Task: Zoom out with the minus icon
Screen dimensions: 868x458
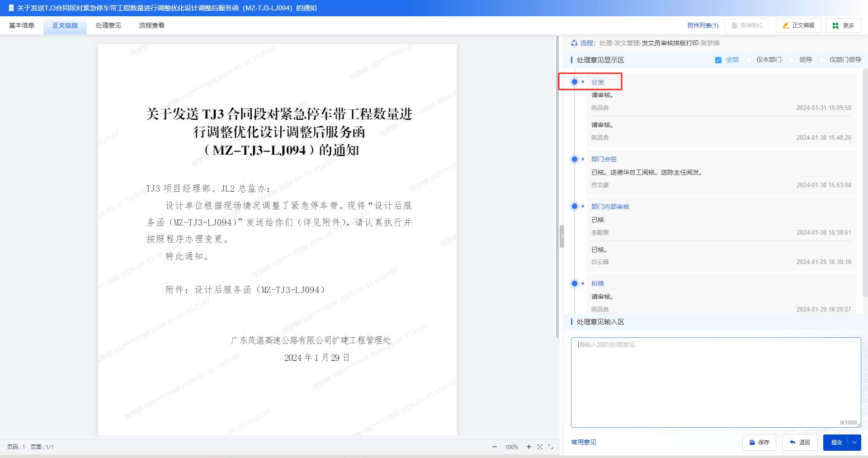Action: [x=495, y=447]
